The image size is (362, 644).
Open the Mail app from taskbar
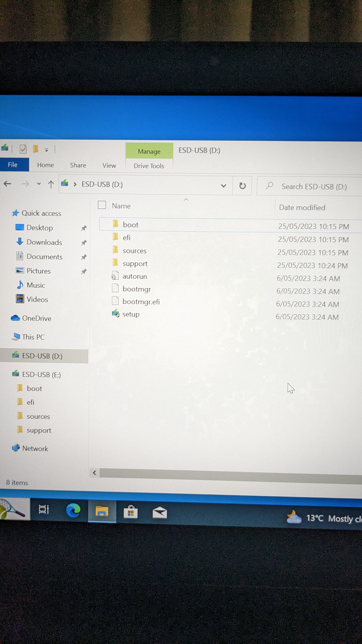pyautogui.click(x=160, y=513)
